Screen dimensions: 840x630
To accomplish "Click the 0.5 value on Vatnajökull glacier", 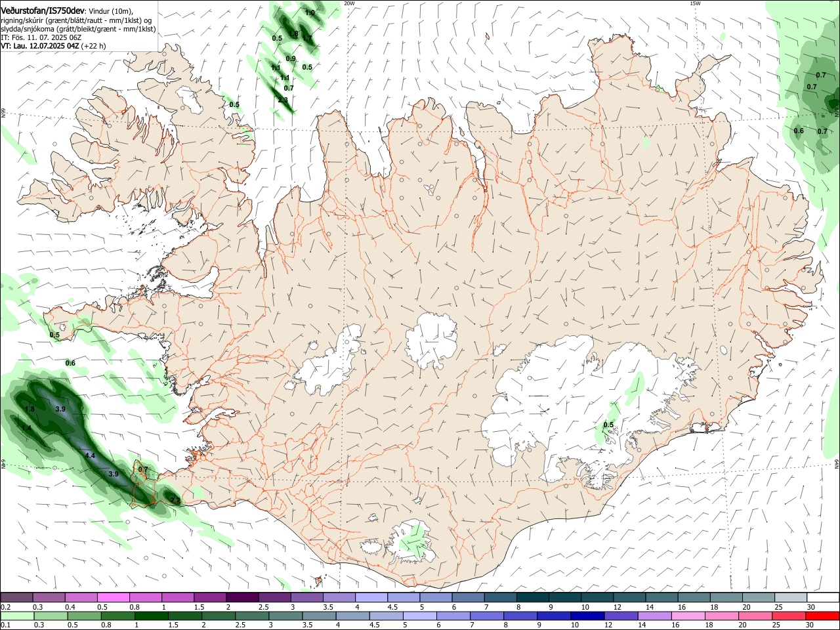I will tap(608, 425).
